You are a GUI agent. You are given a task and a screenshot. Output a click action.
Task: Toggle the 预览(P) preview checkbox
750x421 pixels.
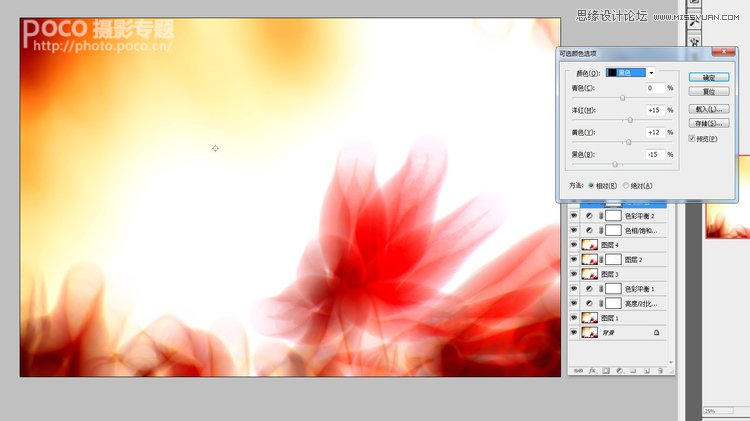(x=692, y=139)
